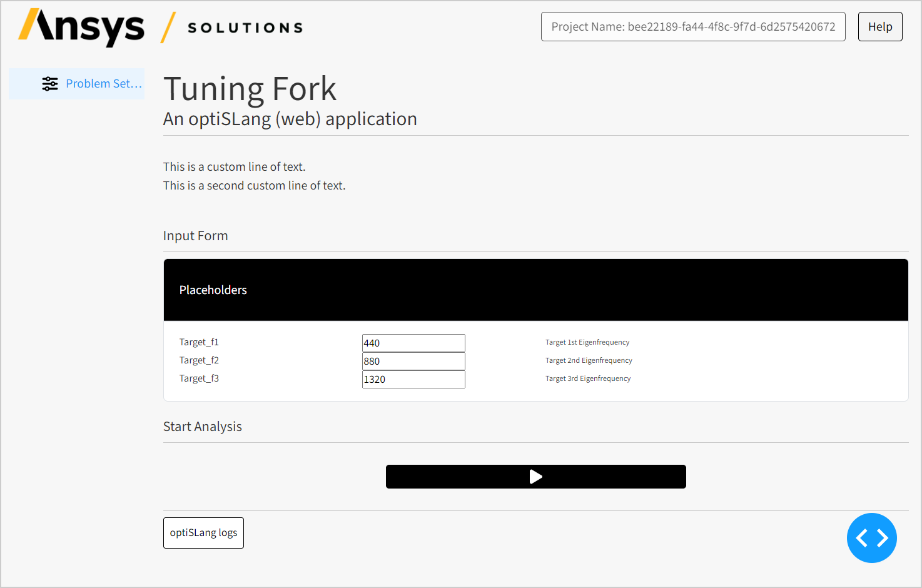Click the Project Name field

tap(693, 27)
